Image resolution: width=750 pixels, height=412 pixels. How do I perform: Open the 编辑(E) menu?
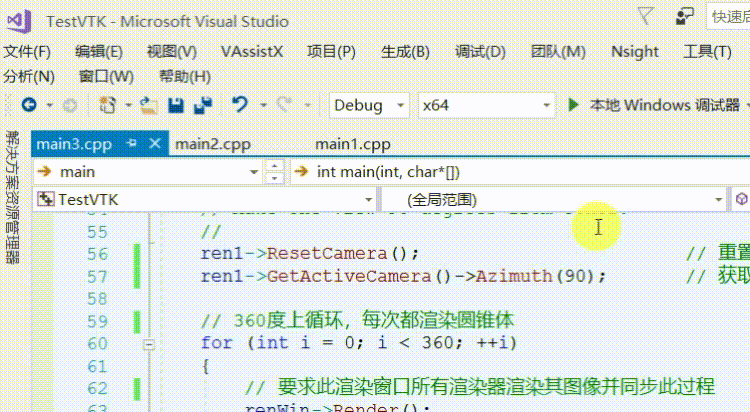point(99,52)
